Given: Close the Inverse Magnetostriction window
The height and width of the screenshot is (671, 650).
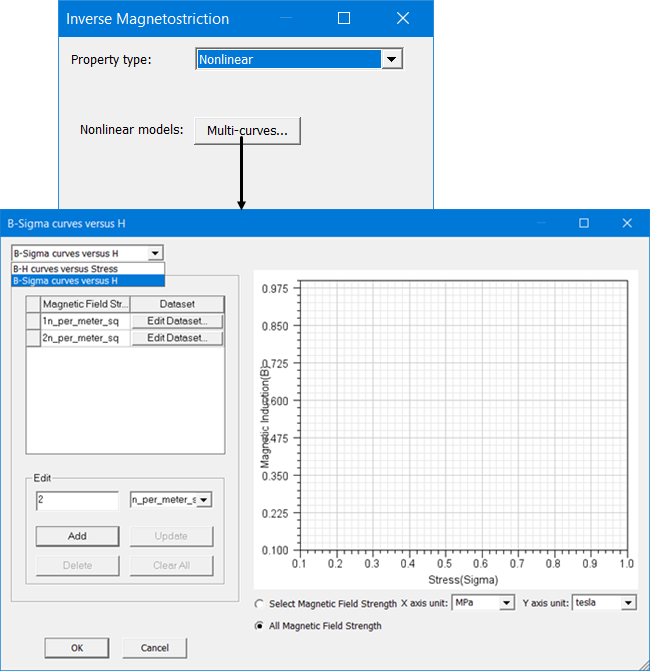Looking at the screenshot, I should (403, 18).
